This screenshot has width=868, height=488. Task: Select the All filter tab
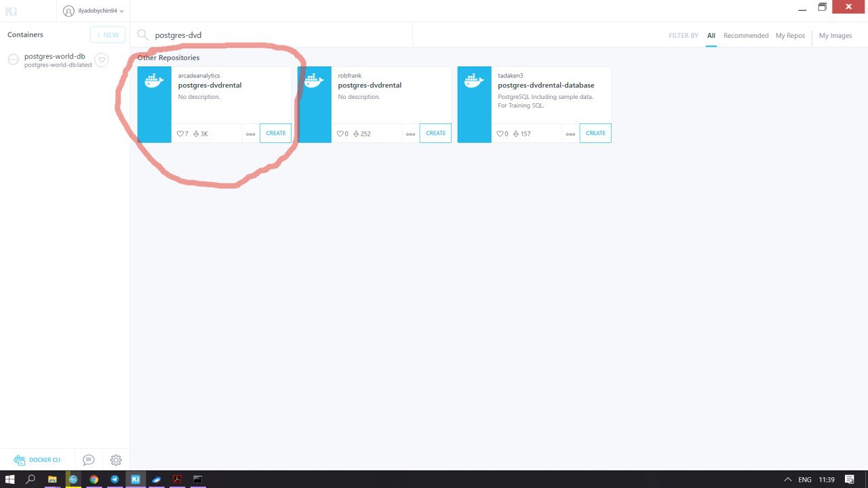[711, 36]
